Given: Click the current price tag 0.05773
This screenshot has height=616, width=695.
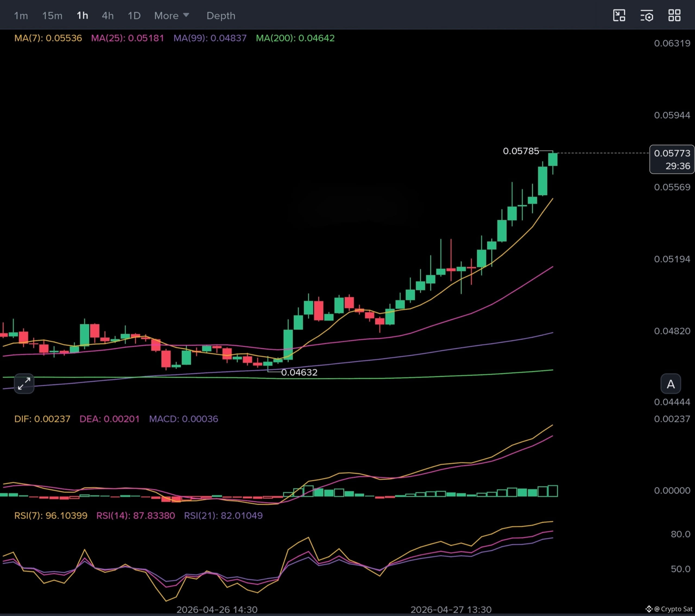Looking at the screenshot, I should pyautogui.click(x=672, y=159).
